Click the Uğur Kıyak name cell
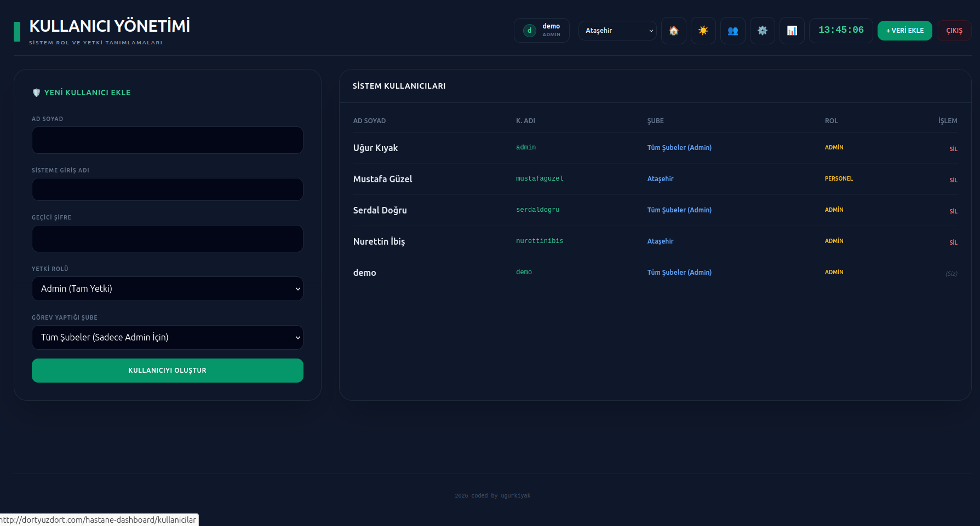This screenshot has width=980, height=526. [x=375, y=148]
